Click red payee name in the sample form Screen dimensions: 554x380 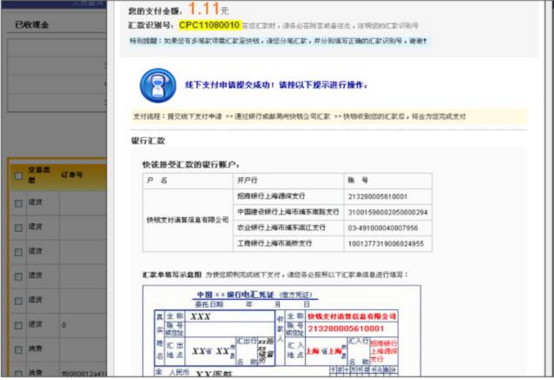point(352,316)
